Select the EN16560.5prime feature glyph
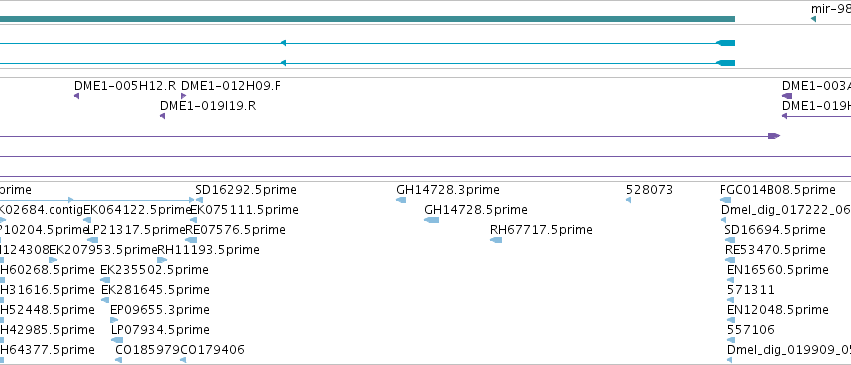851x365 pixels. point(731,280)
